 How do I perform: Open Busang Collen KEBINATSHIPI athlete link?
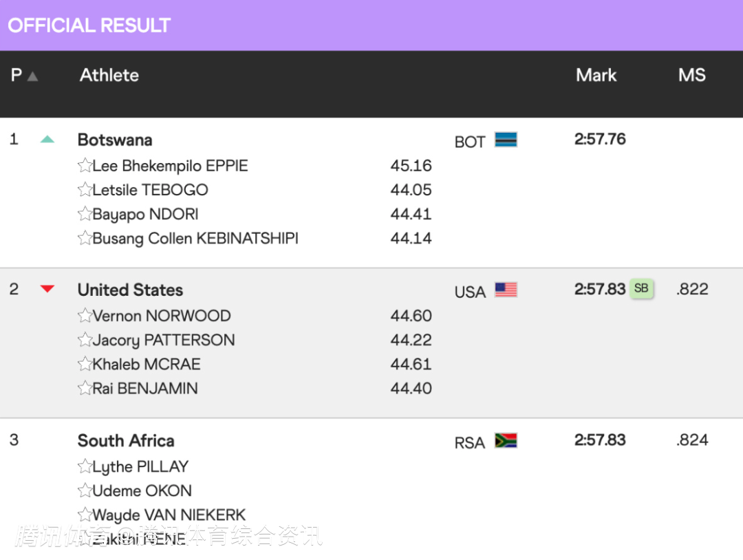(195, 239)
